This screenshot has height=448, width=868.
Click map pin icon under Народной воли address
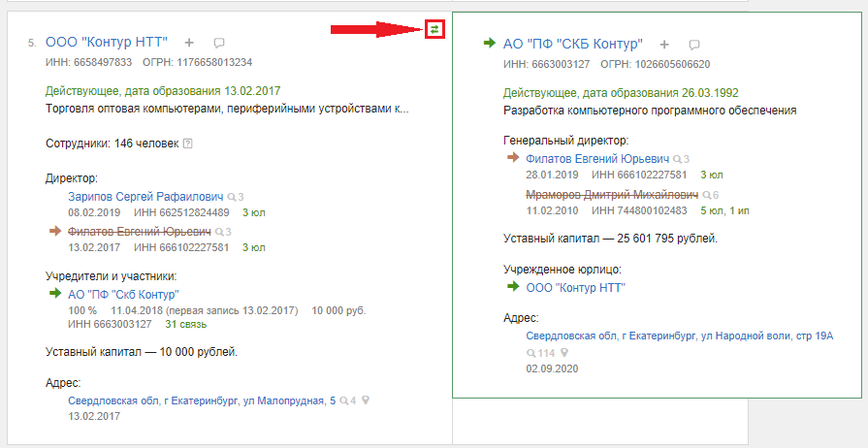563,353
